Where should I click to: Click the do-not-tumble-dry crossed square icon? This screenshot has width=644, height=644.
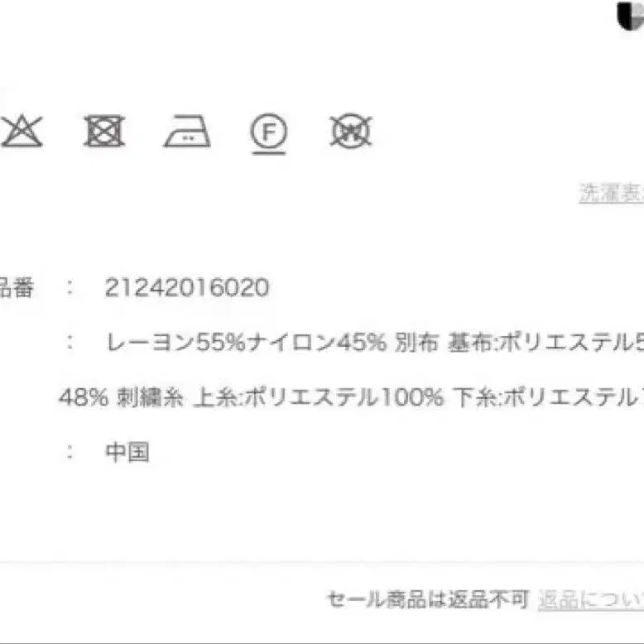[x=104, y=131]
